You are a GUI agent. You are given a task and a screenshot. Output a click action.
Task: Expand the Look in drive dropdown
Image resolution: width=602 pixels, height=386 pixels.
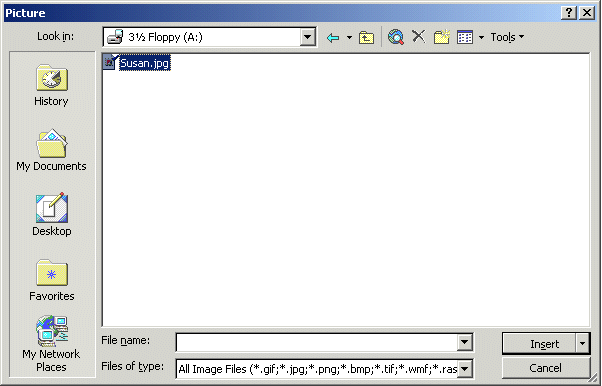point(308,37)
